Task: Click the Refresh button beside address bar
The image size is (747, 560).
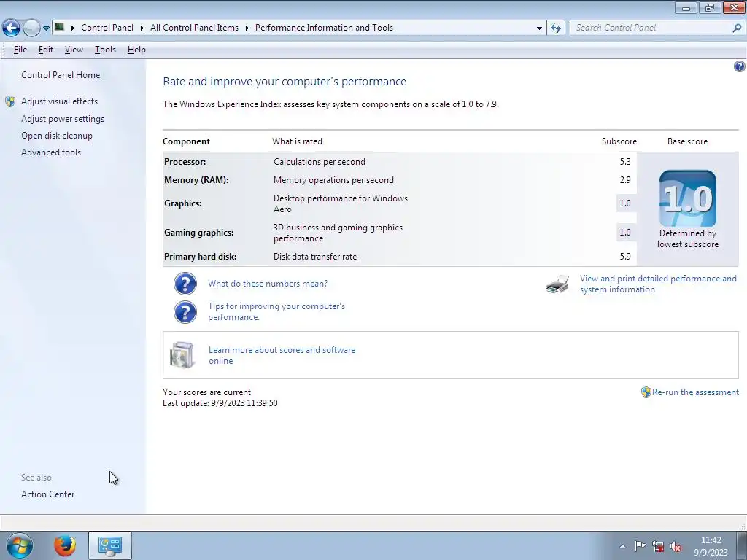Action: (555, 28)
